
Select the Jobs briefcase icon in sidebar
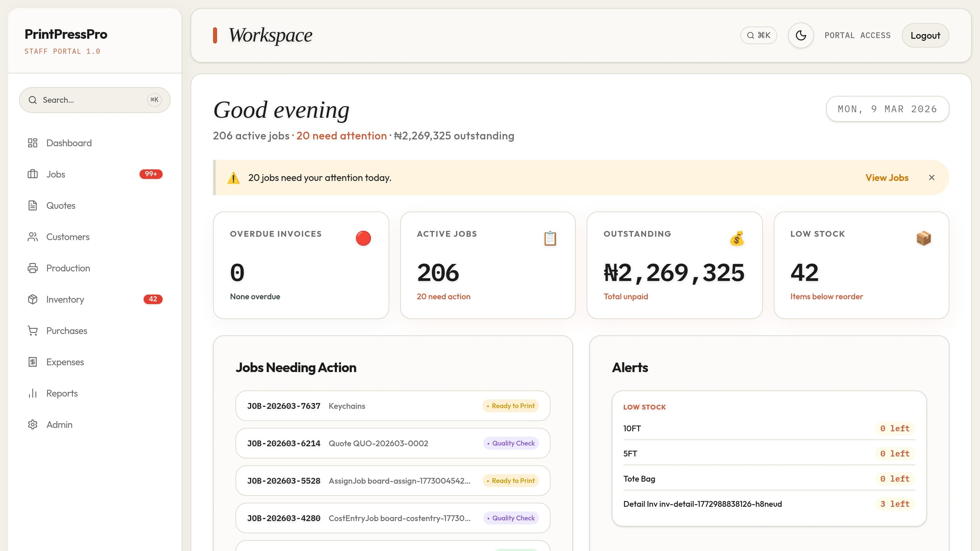33,174
